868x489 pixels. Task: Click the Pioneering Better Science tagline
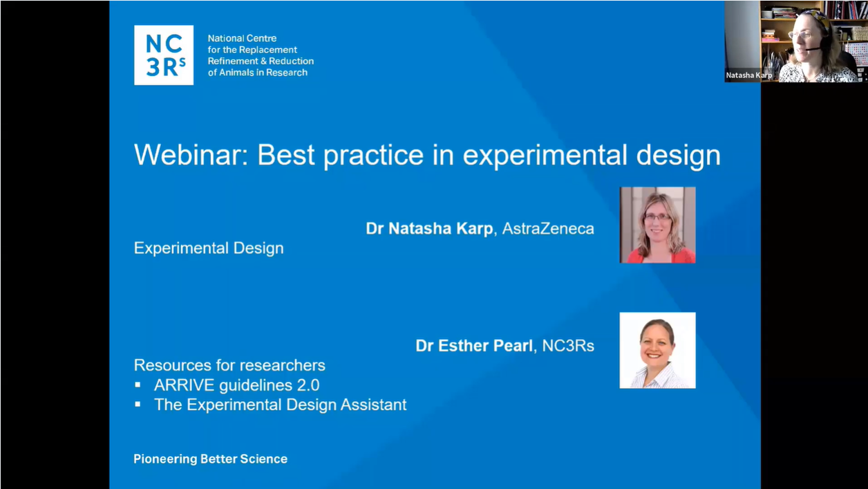[211, 458]
